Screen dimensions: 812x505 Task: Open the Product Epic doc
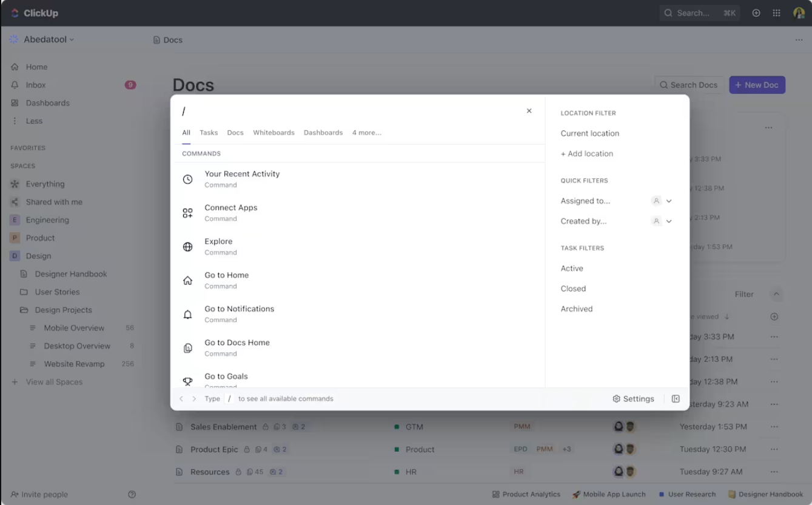click(214, 449)
